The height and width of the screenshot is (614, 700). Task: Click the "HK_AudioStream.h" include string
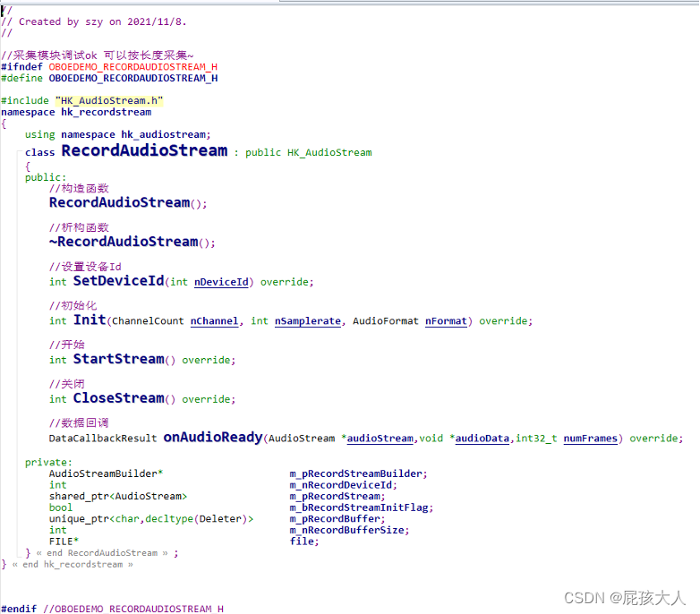tap(109, 101)
